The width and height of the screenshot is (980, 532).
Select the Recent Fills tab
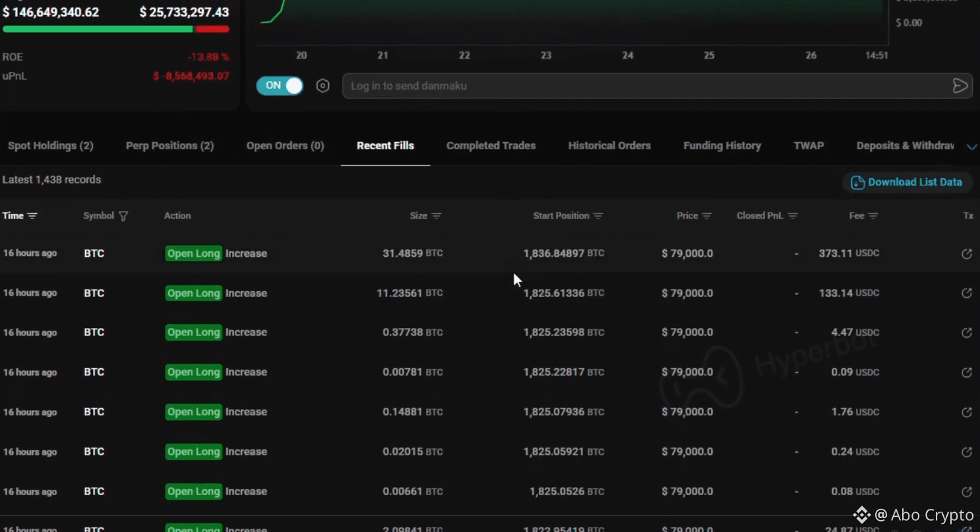(x=386, y=146)
